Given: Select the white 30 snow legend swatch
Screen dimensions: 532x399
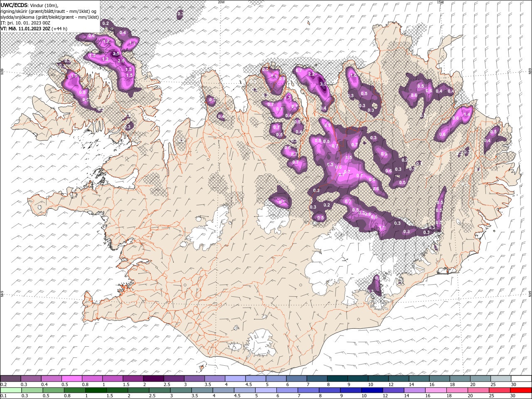Looking at the screenshot, I should pyautogui.click(x=521, y=379).
